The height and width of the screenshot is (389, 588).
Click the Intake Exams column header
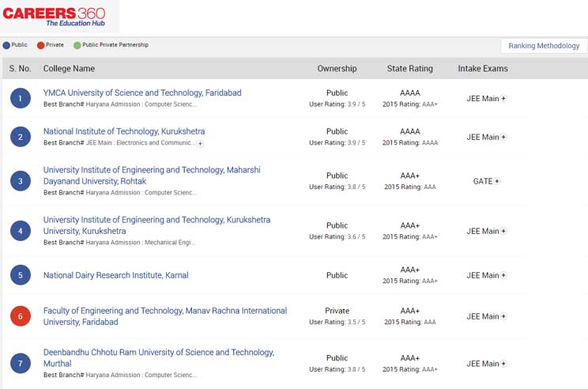(x=483, y=69)
